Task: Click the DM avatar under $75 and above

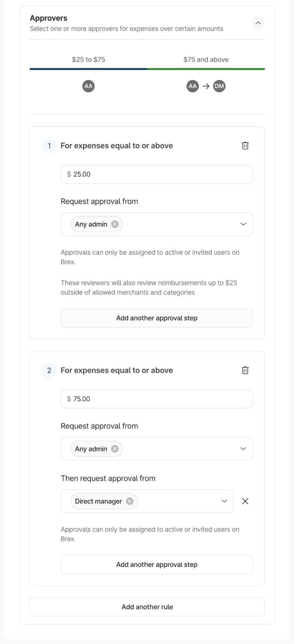Action: click(x=219, y=86)
